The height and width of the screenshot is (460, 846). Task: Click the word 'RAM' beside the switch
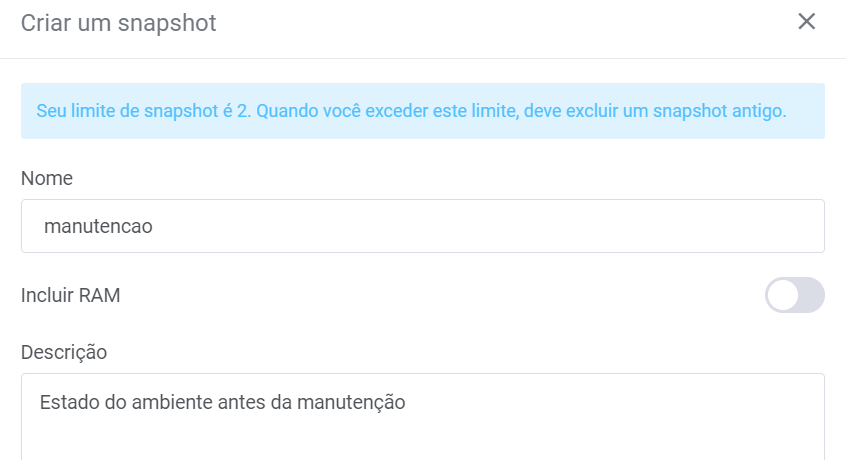(101, 295)
